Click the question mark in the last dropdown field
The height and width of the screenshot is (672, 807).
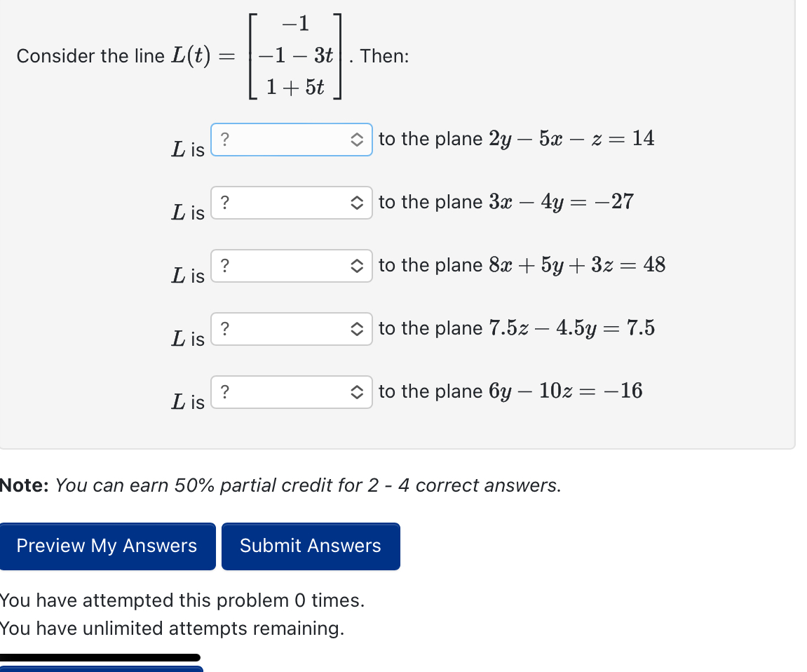[224, 392]
